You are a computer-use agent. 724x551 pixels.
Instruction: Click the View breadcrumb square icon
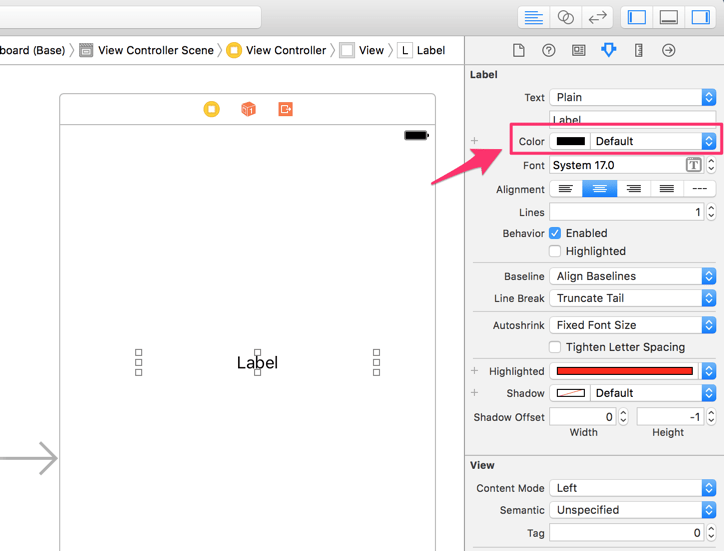(x=347, y=50)
